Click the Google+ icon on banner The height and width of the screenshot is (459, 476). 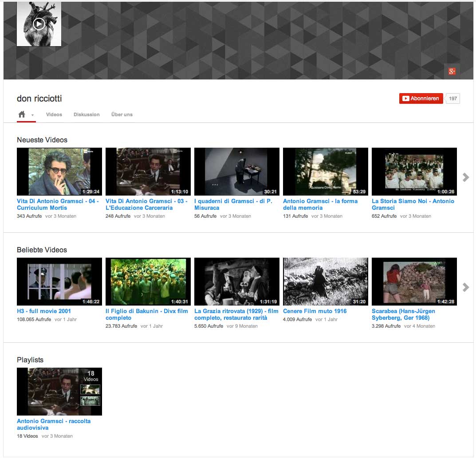pyautogui.click(x=452, y=71)
